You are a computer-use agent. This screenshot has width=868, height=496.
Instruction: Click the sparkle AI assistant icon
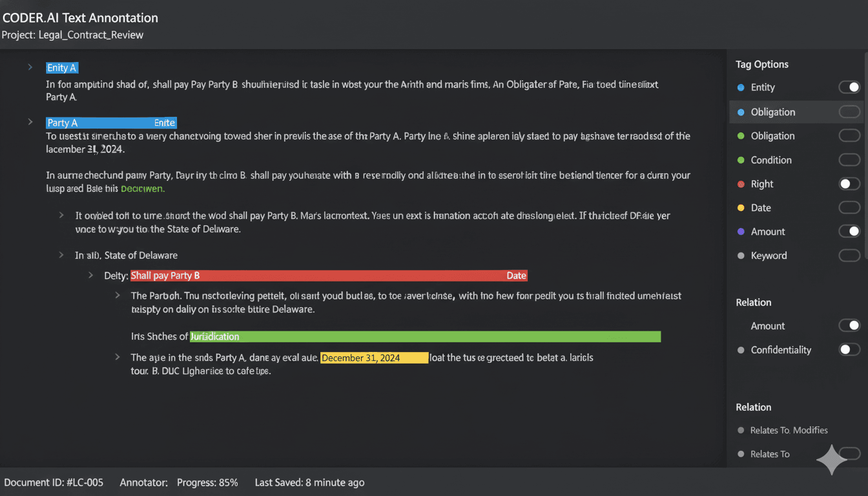click(x=832, y=460)
